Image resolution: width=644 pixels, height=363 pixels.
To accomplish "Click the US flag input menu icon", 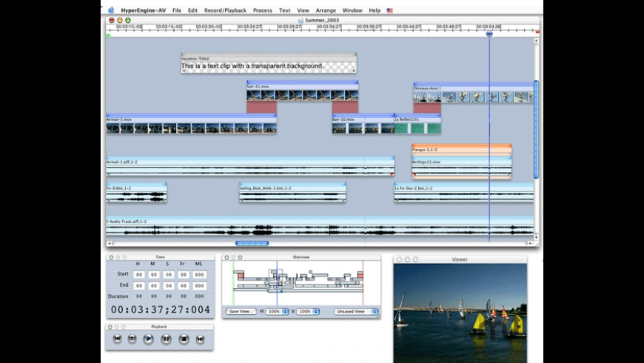I will pyautogui.click(x=390, y=10).
